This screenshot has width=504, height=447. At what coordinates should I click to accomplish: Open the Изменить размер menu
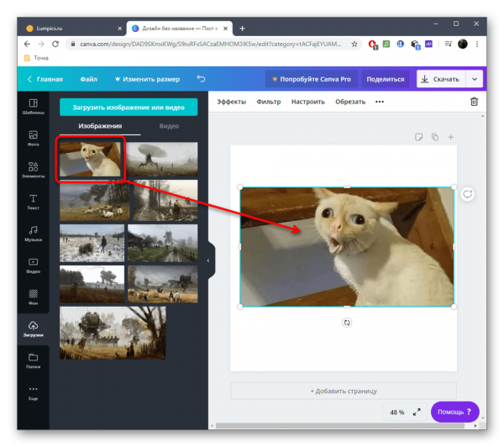point(148,79)
